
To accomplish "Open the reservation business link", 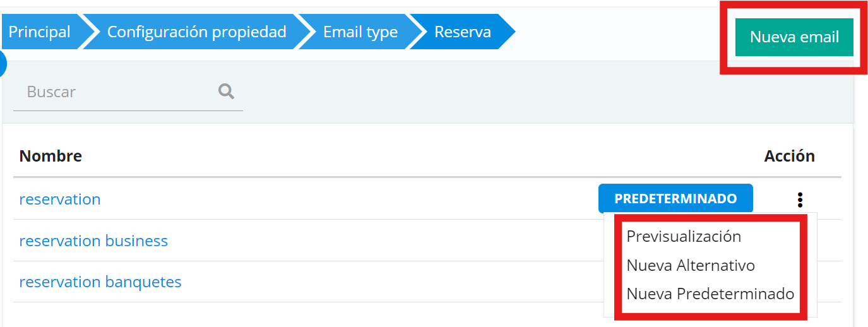I will [93, 241].
